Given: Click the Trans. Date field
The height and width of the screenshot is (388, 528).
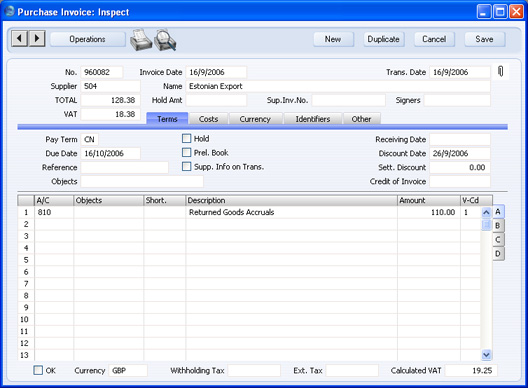Looking at the screenshot, I should [460, 72].
